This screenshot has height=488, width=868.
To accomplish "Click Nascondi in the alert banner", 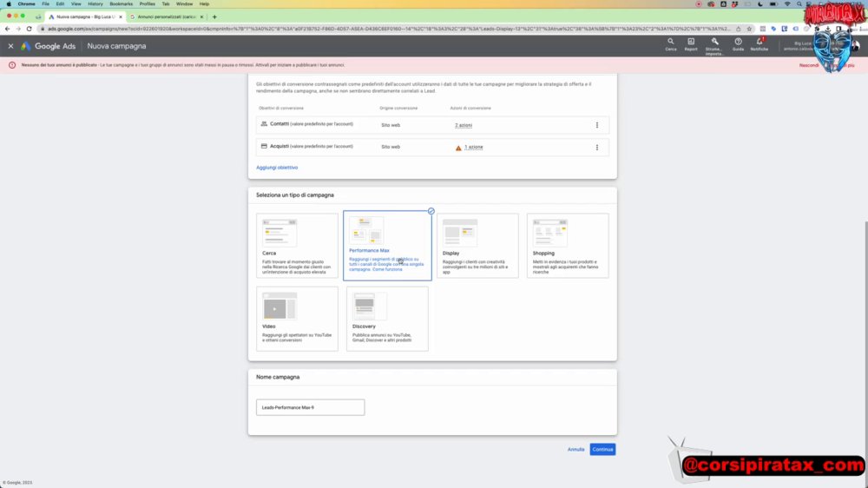I will (x=809, y=65).
